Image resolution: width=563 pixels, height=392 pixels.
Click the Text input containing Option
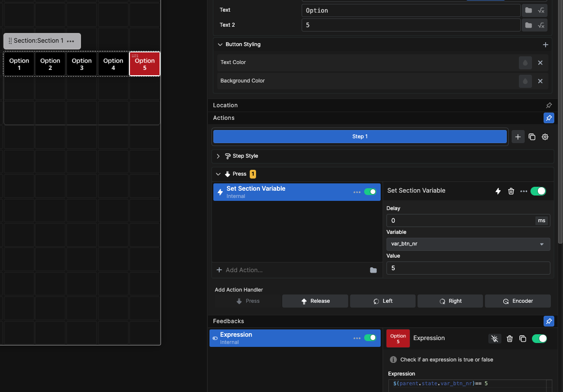411,10
